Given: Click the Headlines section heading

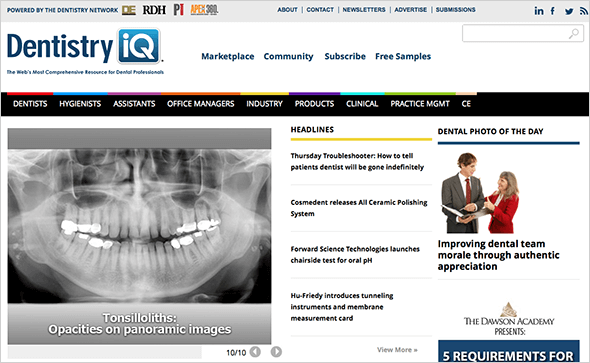Looking at the screenshot, I should [312, 130].
